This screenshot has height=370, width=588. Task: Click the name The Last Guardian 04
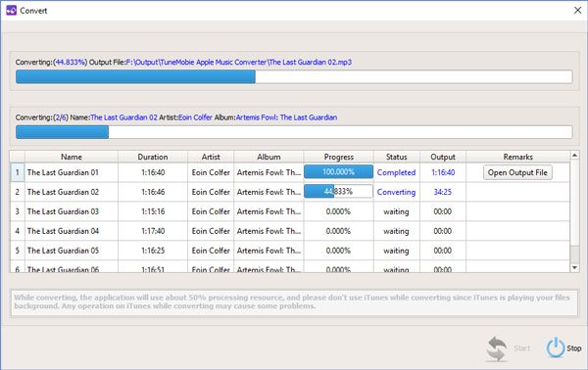pos(63,231)
